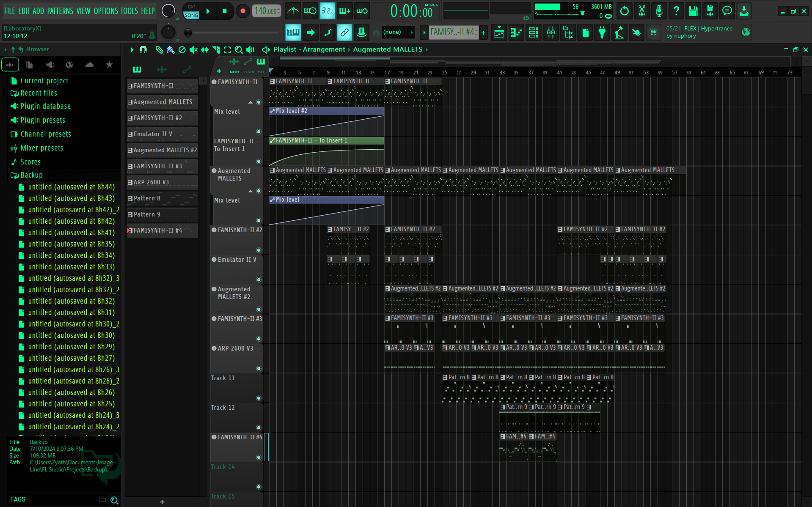Open the Playlist options arrow menu

pos(132,50)
